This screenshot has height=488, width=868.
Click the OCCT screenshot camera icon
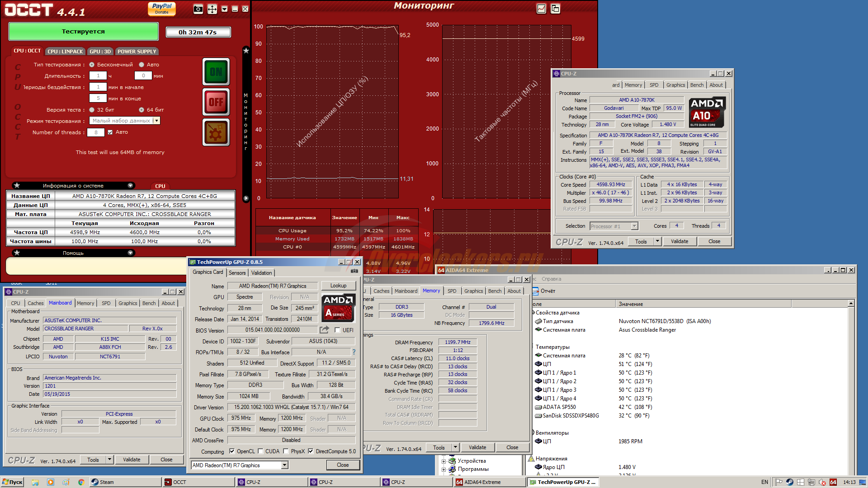point(198,9)
